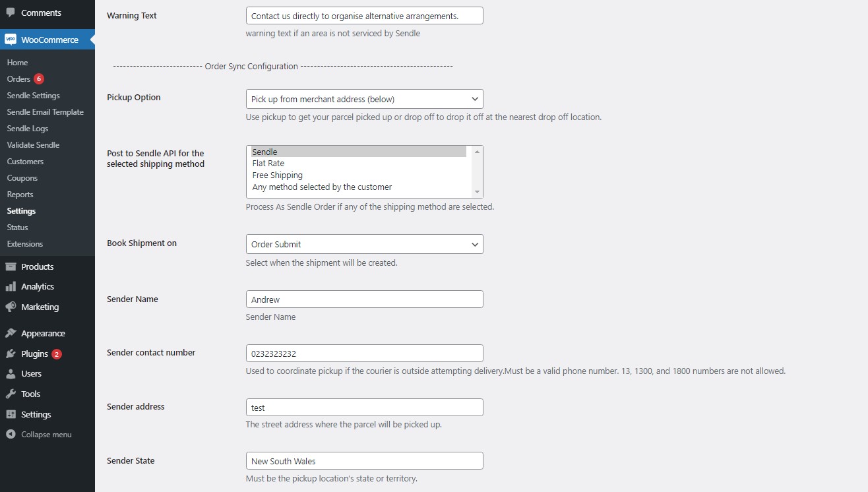
Task: Click the WooCommerce logo icon
Action: click(11, 40)
